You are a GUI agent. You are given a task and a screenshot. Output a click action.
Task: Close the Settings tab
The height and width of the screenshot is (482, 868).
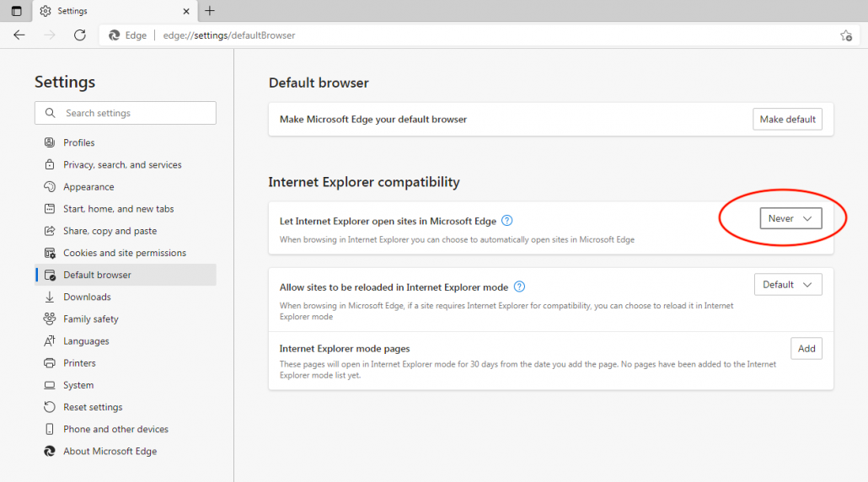pyautogui.click(x=186, y=11)
